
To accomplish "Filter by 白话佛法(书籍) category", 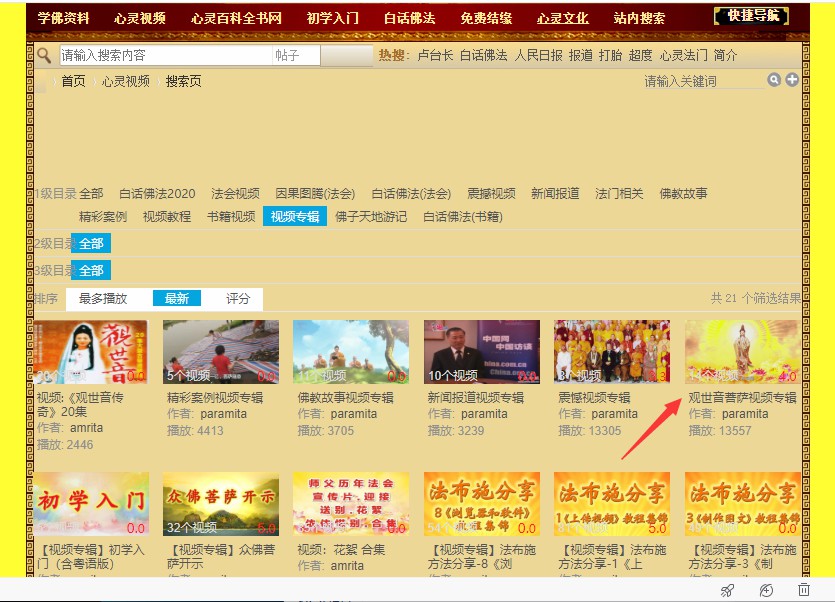I will 463,217.
